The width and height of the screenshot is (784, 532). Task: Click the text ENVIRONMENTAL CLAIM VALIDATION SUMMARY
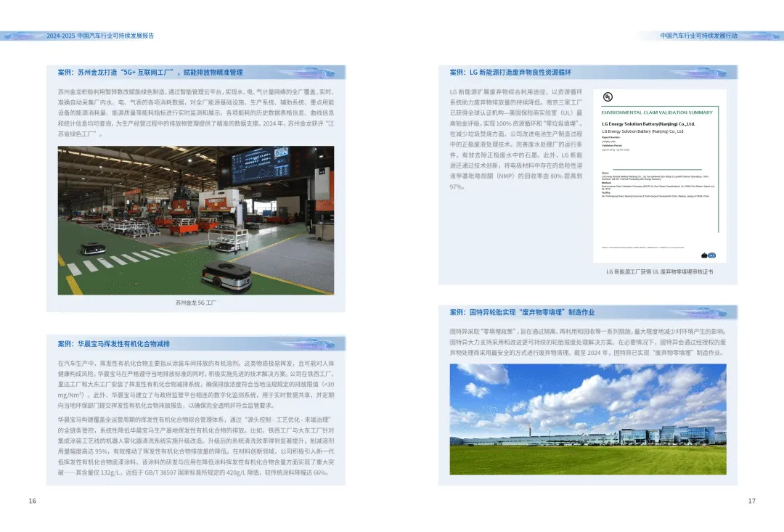tap(657, 112)
